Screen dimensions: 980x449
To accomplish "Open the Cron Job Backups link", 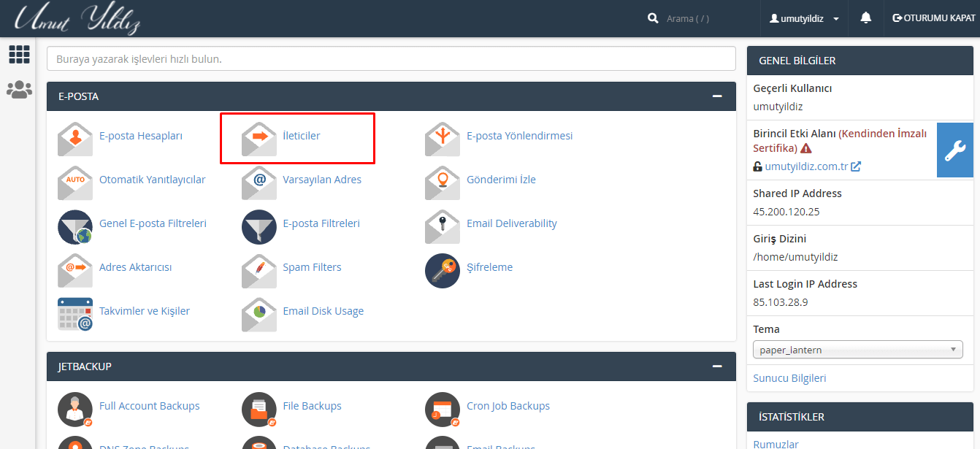I will [508, 406].
